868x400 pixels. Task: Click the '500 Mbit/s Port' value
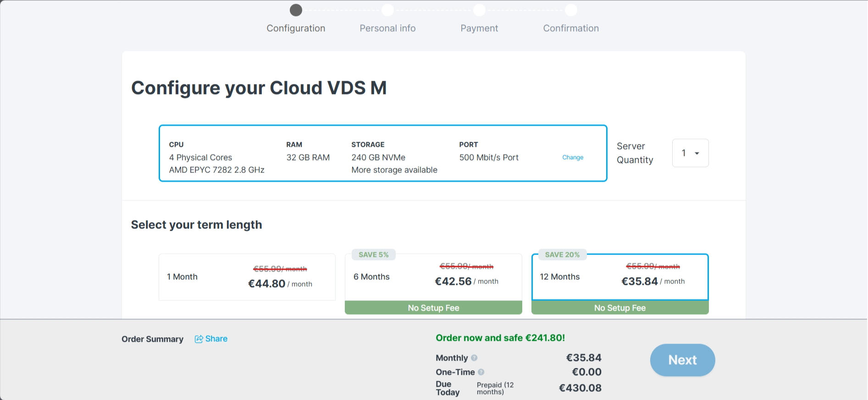(x=489, y=157)
